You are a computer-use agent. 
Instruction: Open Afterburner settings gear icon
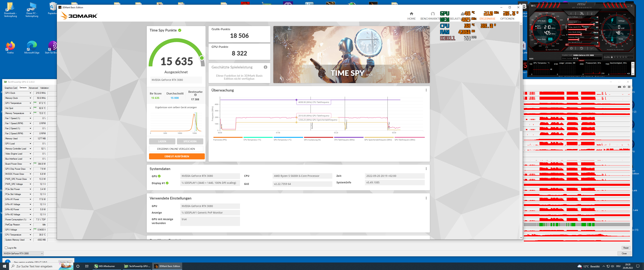[571, 48]
